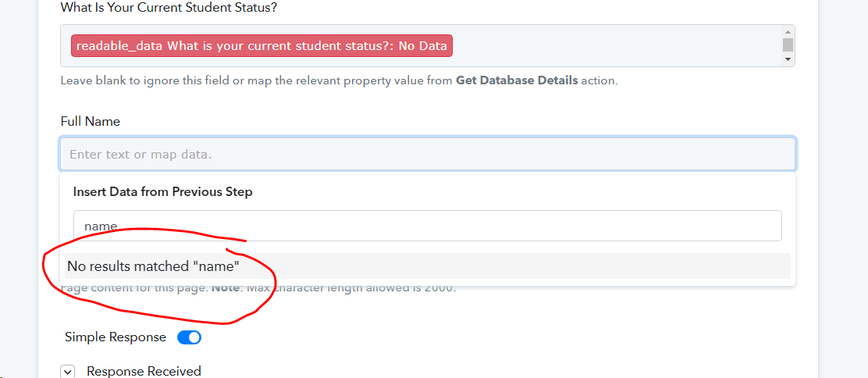Click the search box containing "name"

(427, 226)
